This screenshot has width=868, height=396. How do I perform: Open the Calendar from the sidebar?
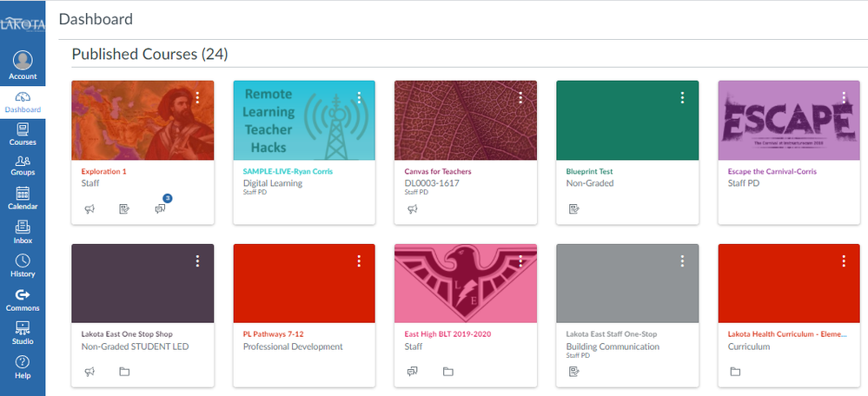pos(23,197)
